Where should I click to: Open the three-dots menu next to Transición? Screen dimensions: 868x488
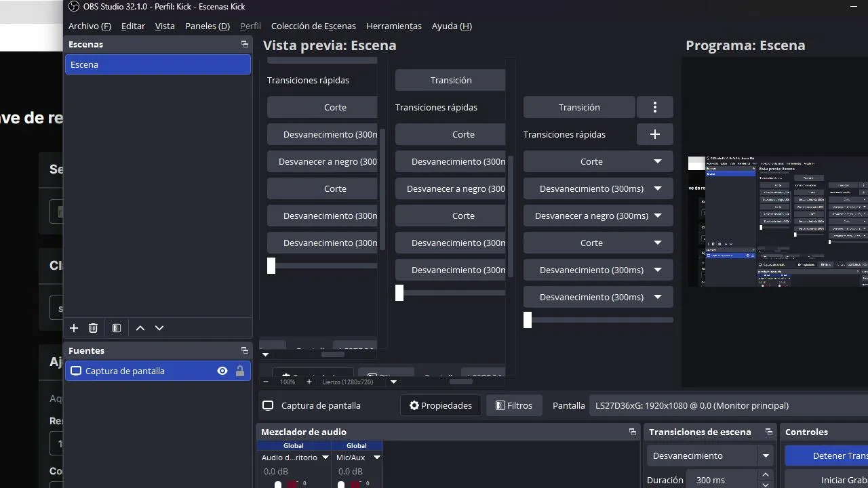[x=655, y=107]
